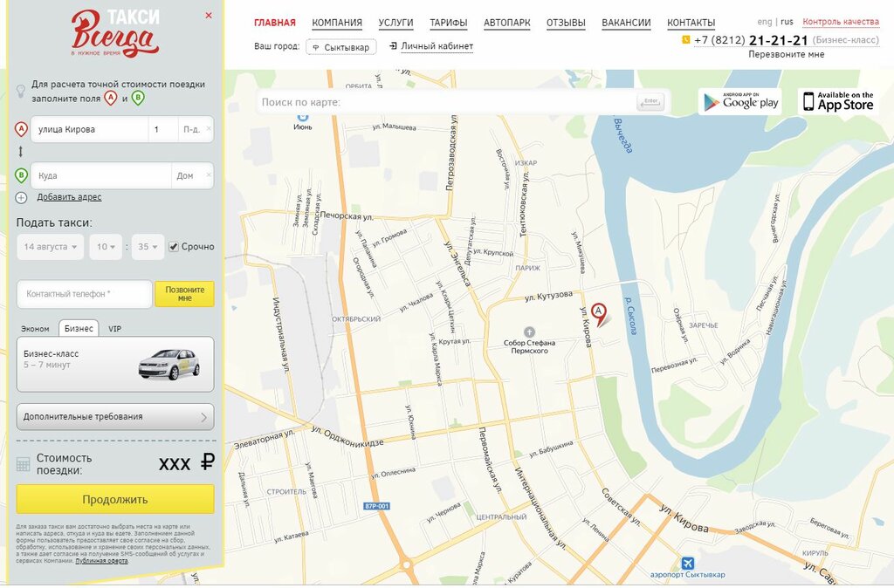Click the Контактный телефон field
This screenshot has width=894, height=588.
85,294
